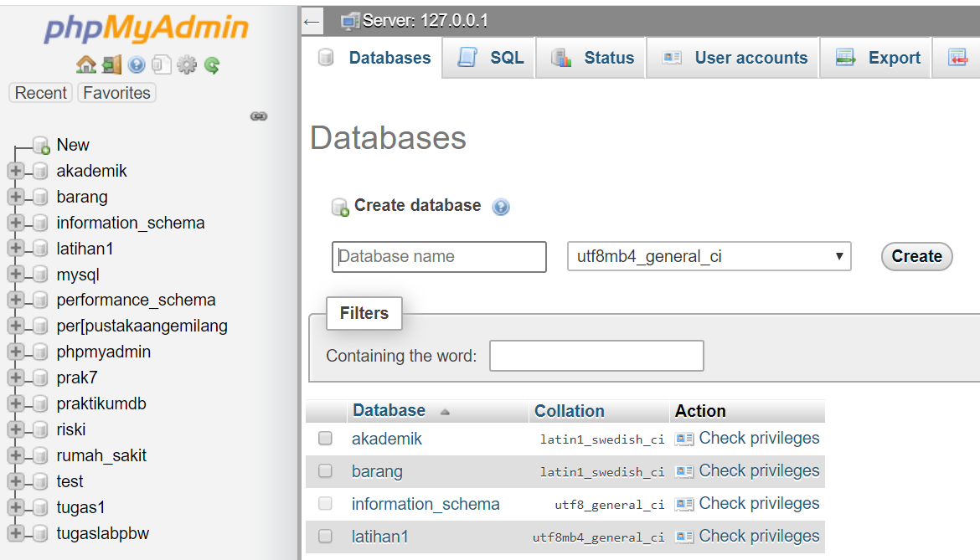Open phpMyAdmin documentation via question mark icon
The height and width of the screenshot is (560, 980).
[x=137, y=64]
